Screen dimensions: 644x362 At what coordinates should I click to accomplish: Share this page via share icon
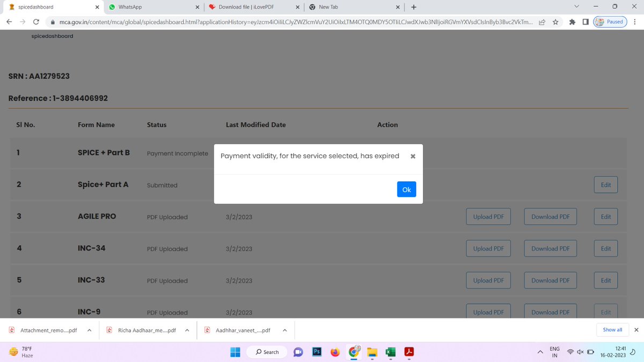(543, 22)
